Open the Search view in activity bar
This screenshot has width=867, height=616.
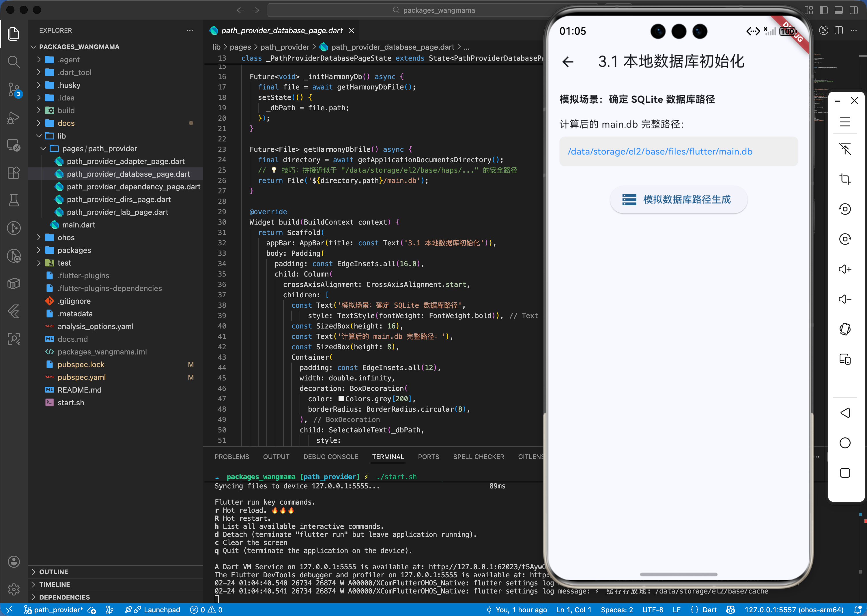(x=14, y=61)
